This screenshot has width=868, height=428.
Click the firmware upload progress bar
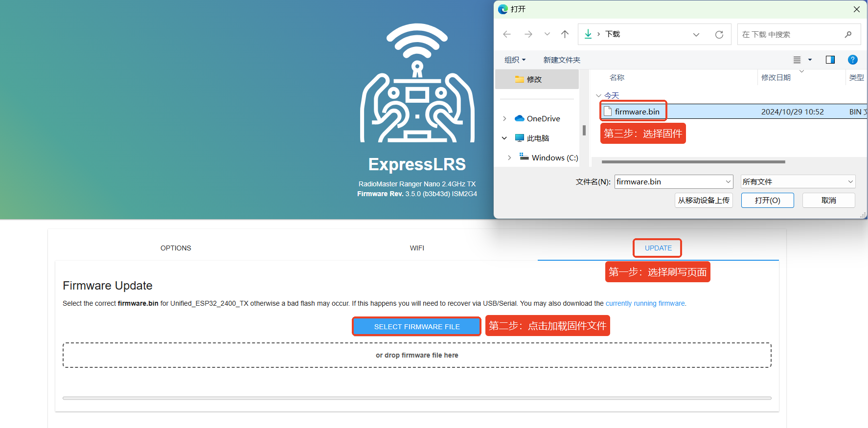click(x=417, y=398)
